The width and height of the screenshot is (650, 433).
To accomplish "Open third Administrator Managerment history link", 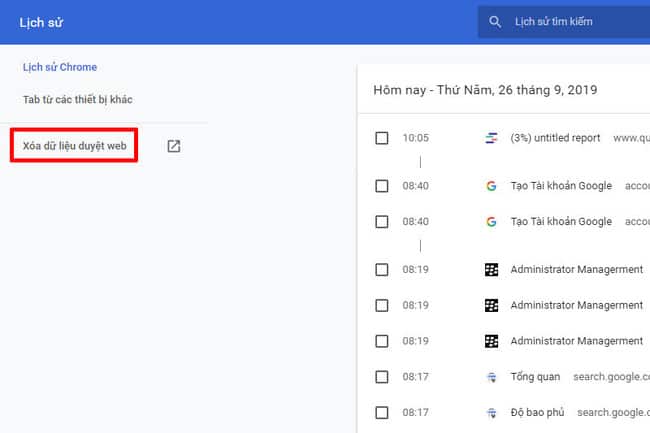I will click(x=577, y=341).
